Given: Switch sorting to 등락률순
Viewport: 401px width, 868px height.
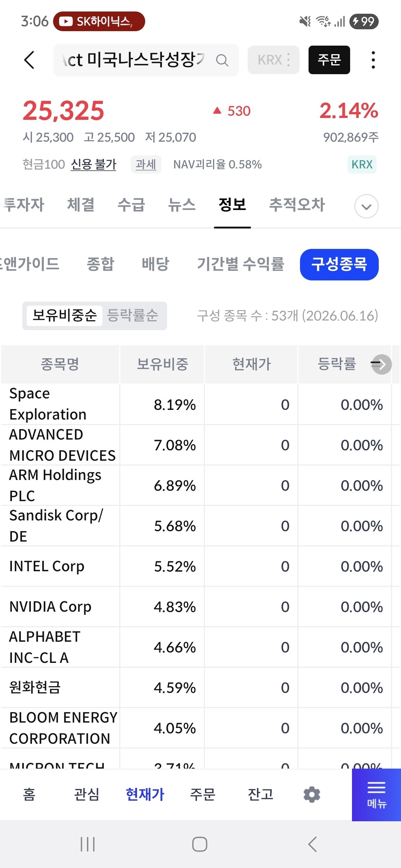Looking at the screenshot, I should (133, 315).
